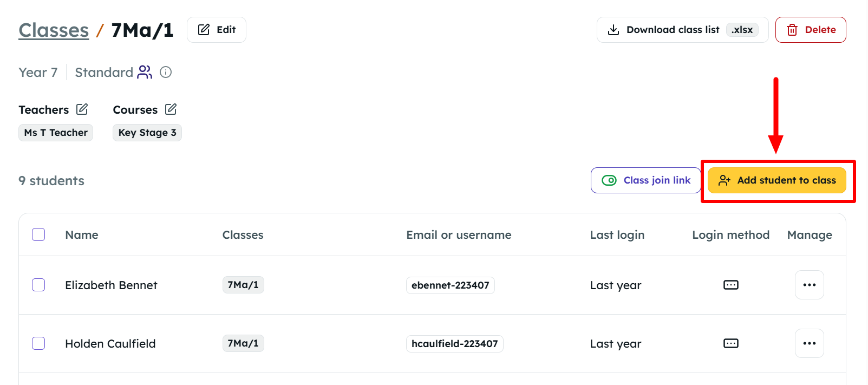The width and height of the screenshot is (868, 385).
Task: Select the checkbox for Holden Caulfield
Action: point(38,343)
